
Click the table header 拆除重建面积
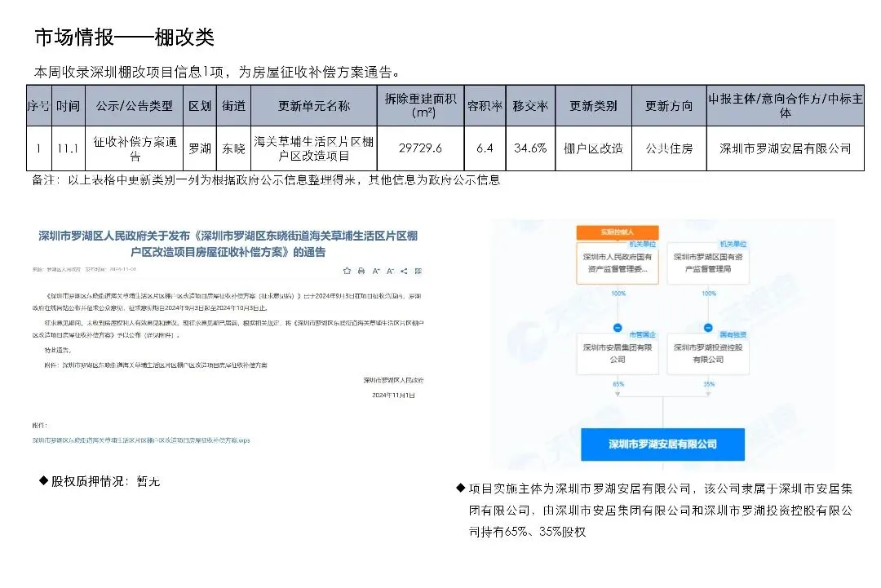coord(420,105)
